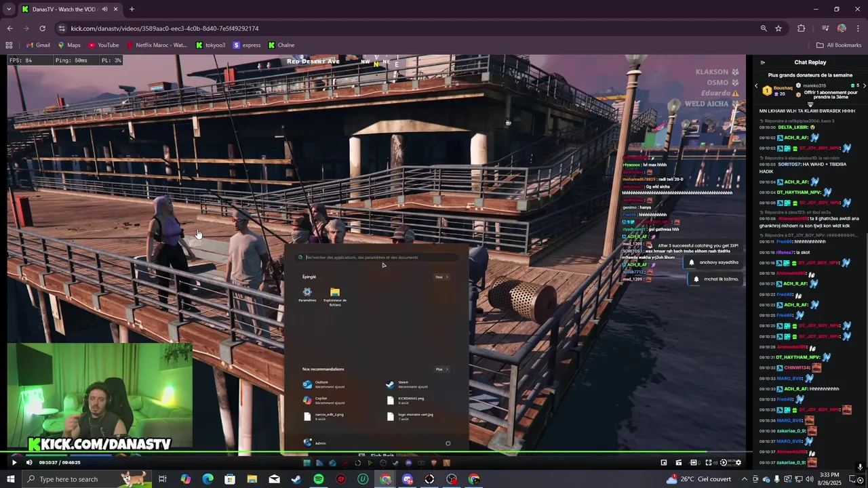This screenshot has height=488, width=868.
Task: Click the kick.com address bar URL
Action: (165, 28)
